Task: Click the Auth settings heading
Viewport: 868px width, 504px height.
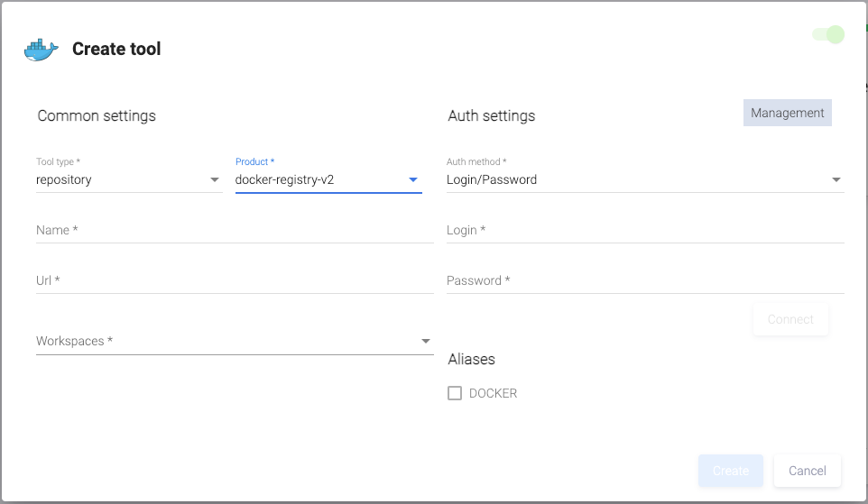Action: [491, 115]
